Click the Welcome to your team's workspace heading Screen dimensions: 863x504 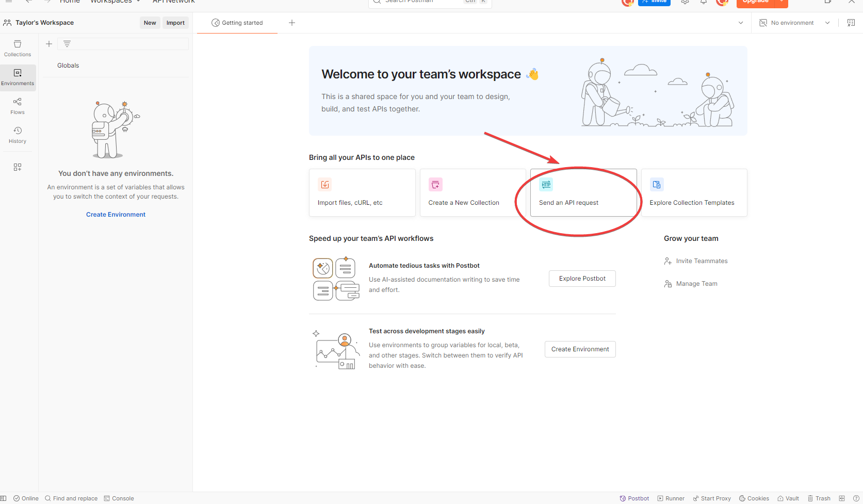tap(421, 74)
